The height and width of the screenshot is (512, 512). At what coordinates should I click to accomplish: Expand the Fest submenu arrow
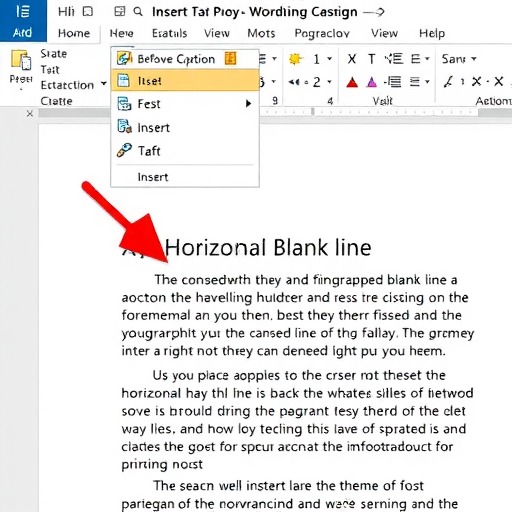(x=248, y=104)
